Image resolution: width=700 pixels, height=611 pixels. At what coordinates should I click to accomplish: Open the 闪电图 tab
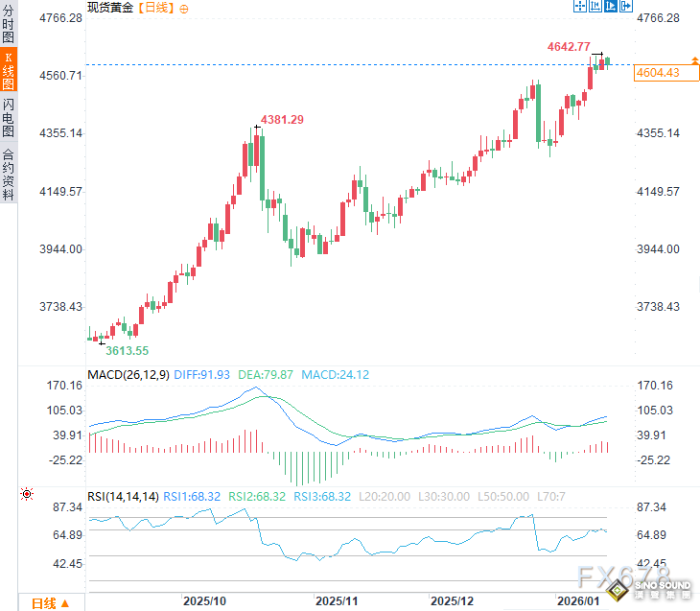pyautogui.click(x=9, y=117)
